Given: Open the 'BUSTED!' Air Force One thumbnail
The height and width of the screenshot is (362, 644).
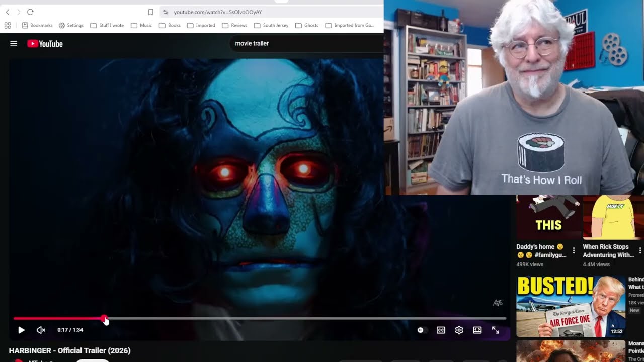Looking at the screenshot, I should point(571,306).
